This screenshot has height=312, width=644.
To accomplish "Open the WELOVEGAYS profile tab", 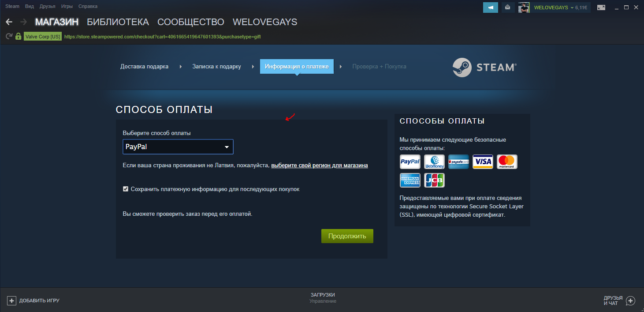I will click(265, 22).
